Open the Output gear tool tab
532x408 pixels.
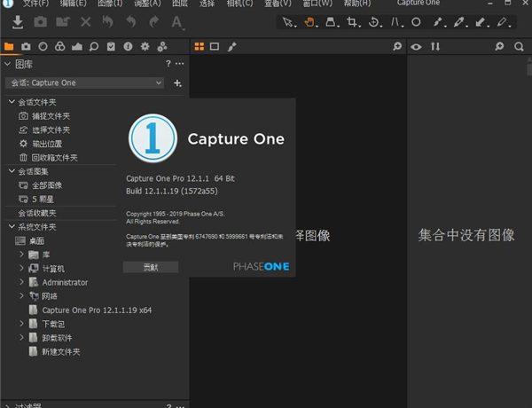[145, 46]
